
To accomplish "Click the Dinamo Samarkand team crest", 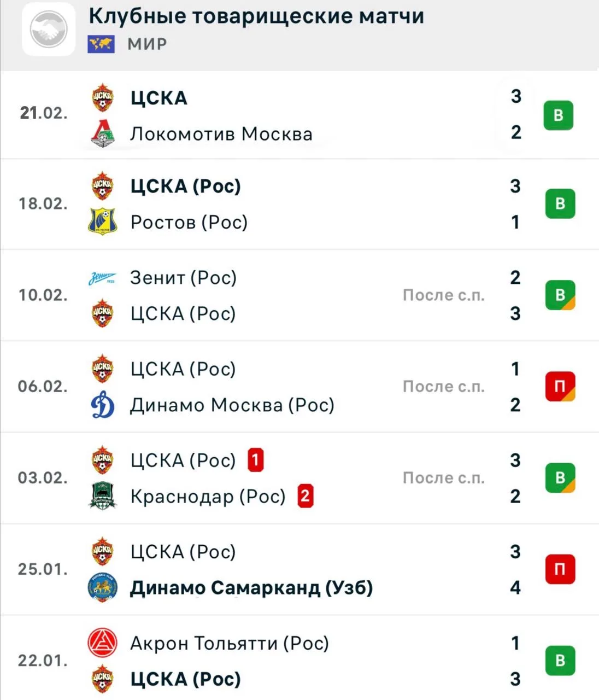I will point(103,588).
